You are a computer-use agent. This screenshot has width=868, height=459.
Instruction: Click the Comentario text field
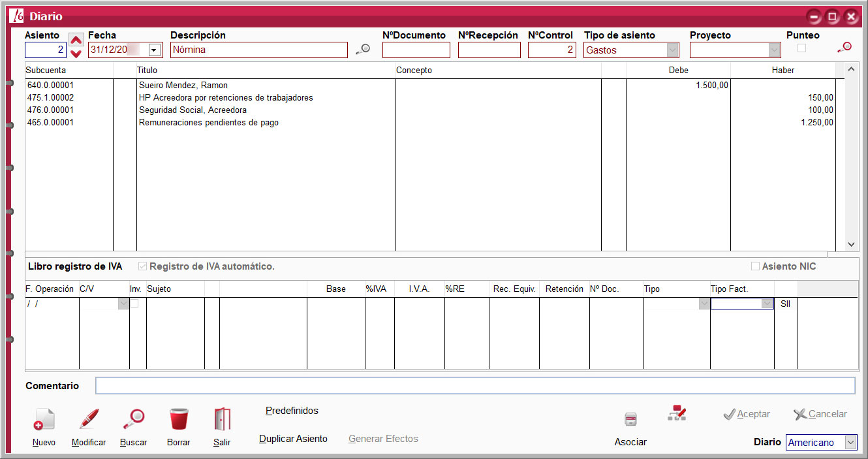[475, 386]
